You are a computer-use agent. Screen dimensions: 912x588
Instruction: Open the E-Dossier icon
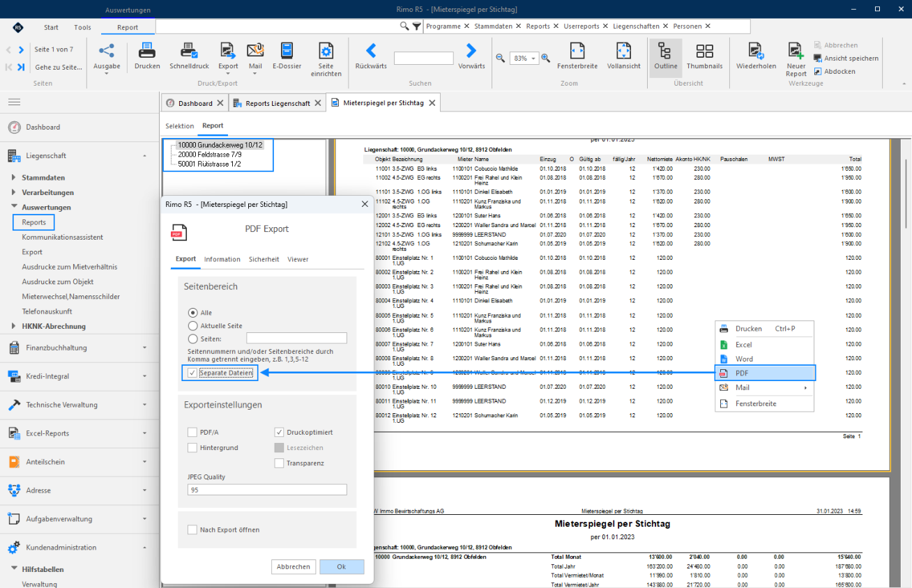click(x=287, y=51)
